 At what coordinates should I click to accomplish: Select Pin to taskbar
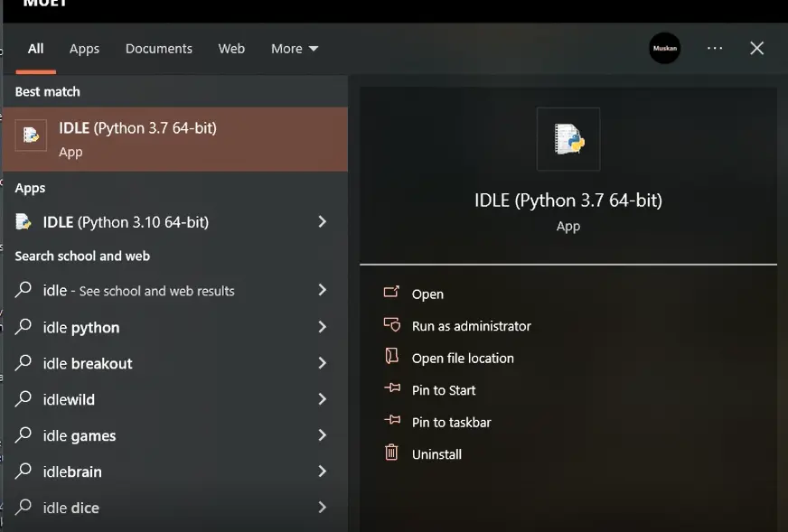point(451,423)
